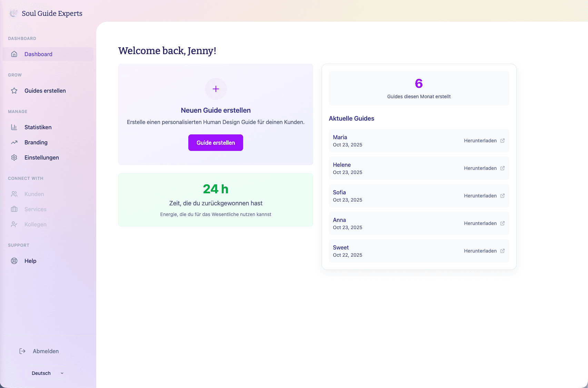
Task: Select the Sweet guide entry
Action: [341, 247]
